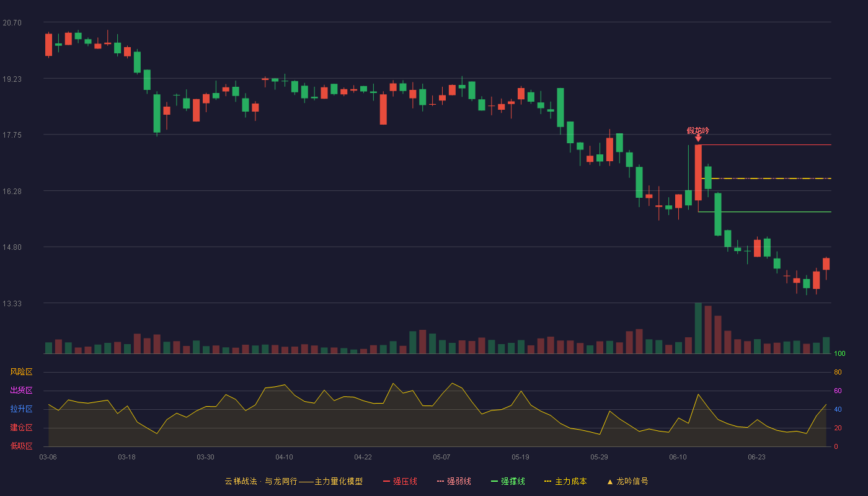The width and height of the screenshot is (868, 496).
Task: Click the 建仓区 zone label
Action: (21, 428)
